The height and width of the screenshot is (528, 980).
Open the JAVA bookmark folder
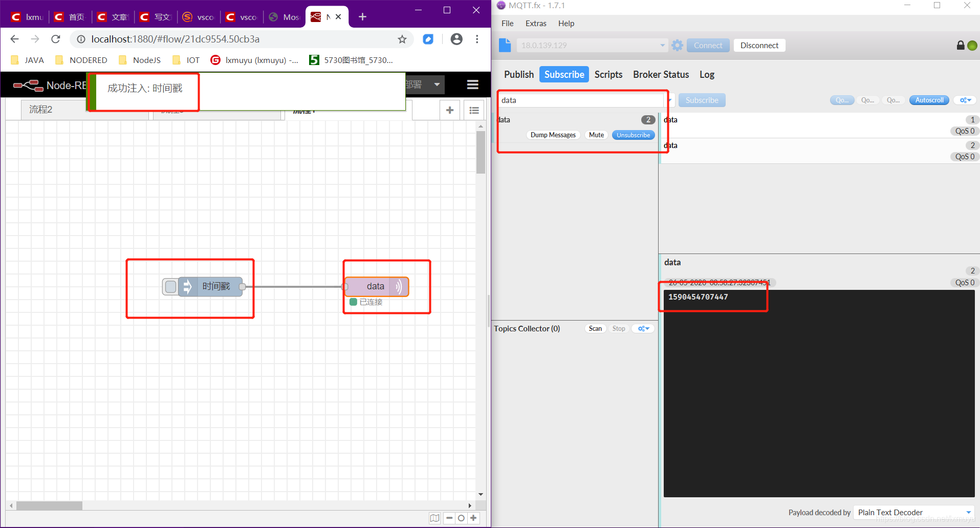point(28,60)
